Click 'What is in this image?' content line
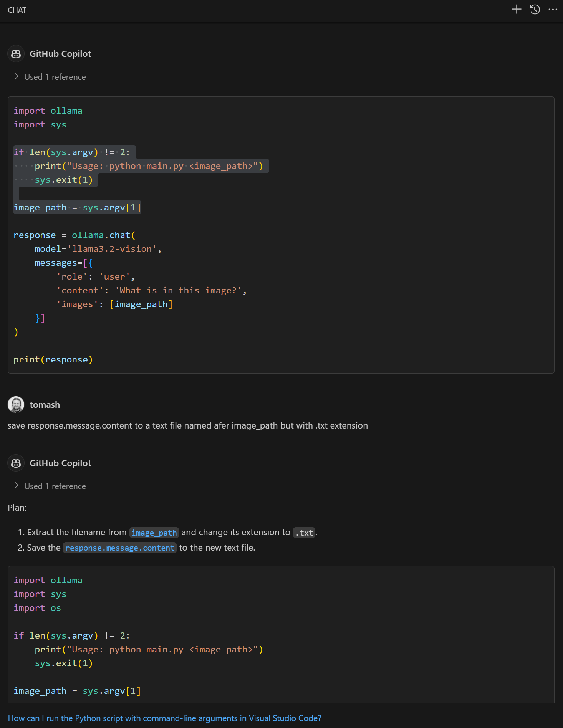 pos(151,290)
